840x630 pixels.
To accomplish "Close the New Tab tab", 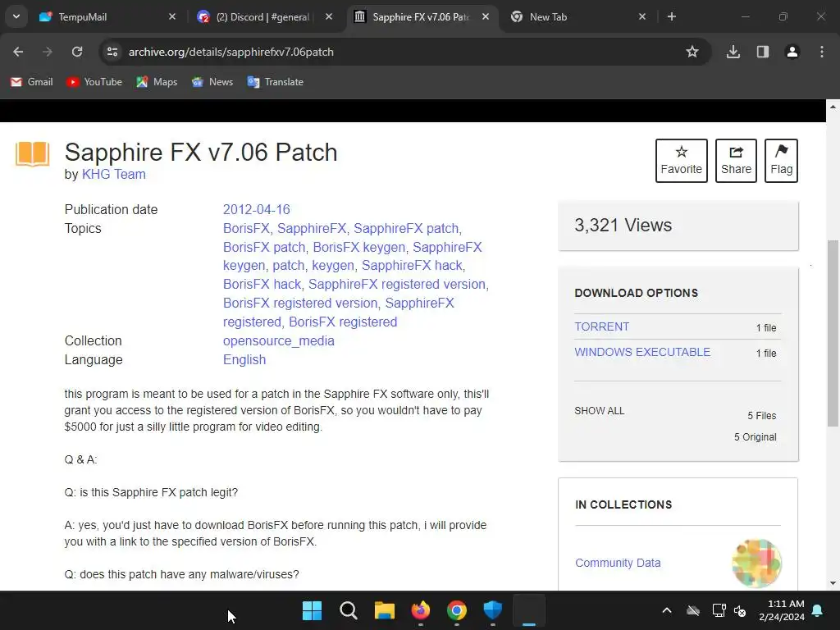I will (642, 16).
